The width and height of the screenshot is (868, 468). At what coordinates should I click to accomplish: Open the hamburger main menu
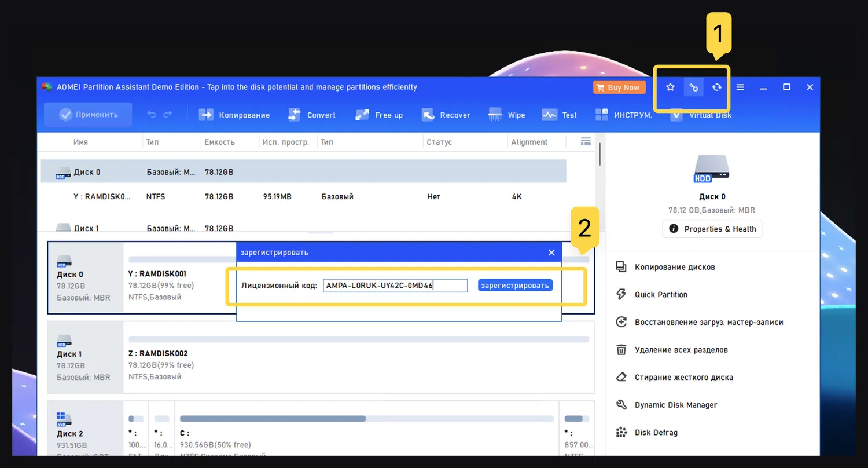(740, 87)
